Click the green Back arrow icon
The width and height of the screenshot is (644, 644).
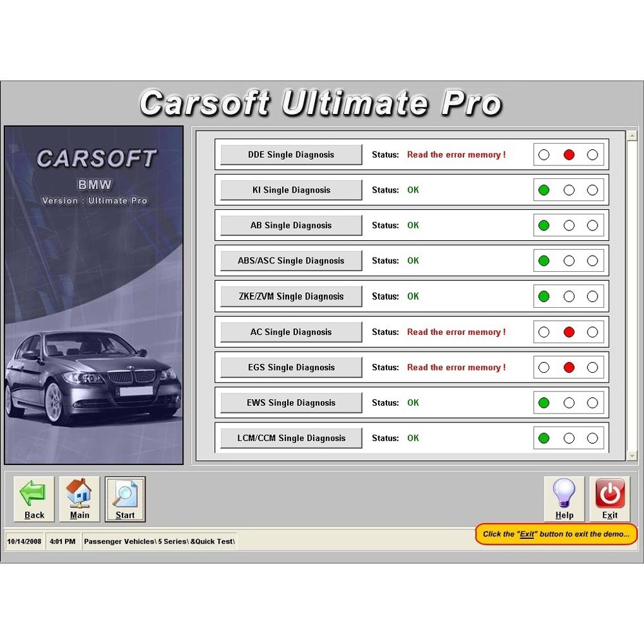pos(34,494)
